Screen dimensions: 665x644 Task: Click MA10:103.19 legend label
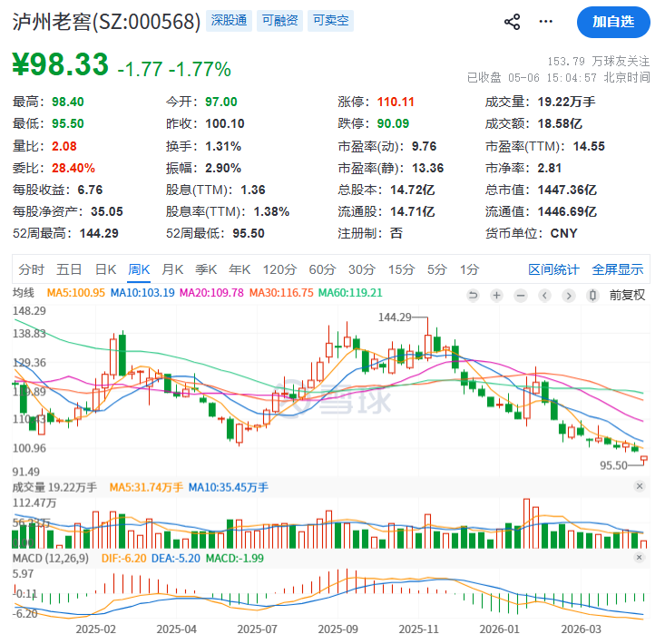(x=142, y=293)
